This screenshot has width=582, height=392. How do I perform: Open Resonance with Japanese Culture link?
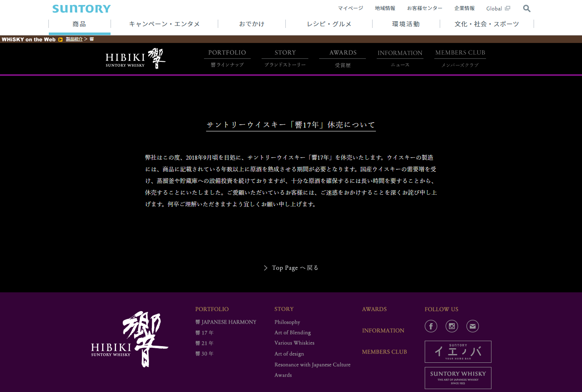point(312,364)
